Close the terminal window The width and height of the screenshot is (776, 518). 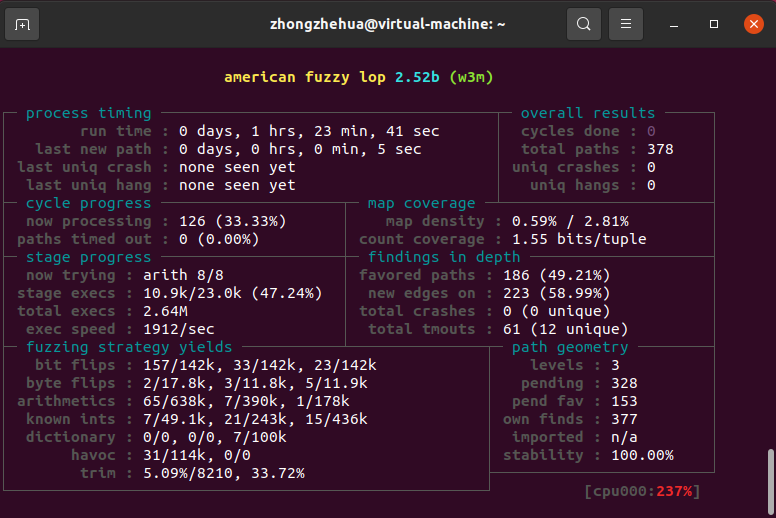(x=753, y=24)
